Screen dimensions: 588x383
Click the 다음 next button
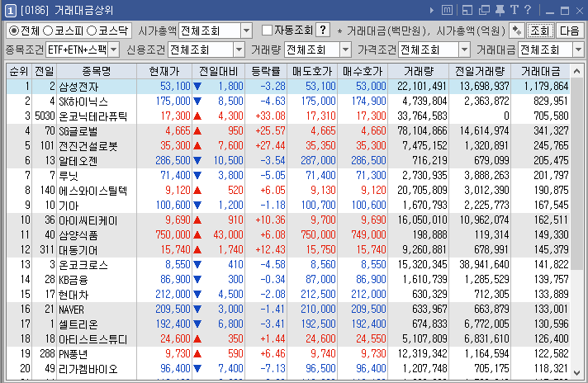[570, 31]
